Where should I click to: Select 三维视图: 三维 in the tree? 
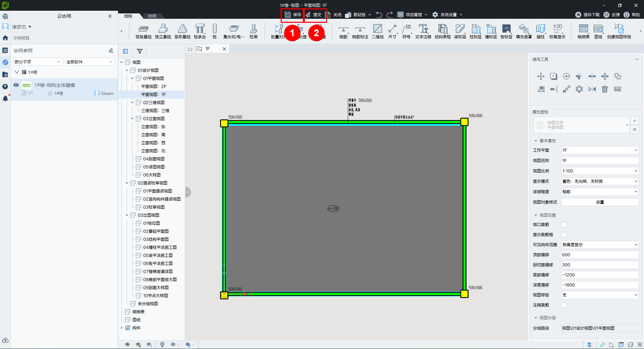[x=155, y=111]
